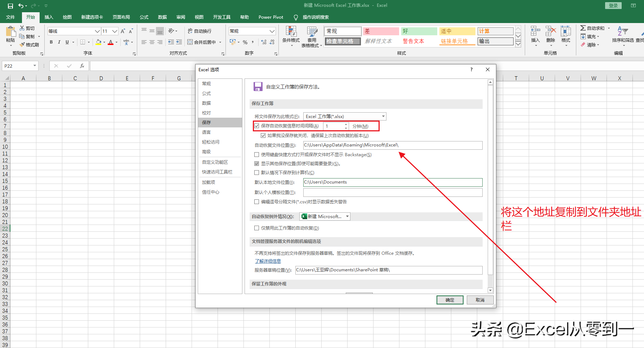Image resolution: width=644 pixels, height=348 pixels.
Task: Click the AutoSum sigma icon
Action: [583, 28]
